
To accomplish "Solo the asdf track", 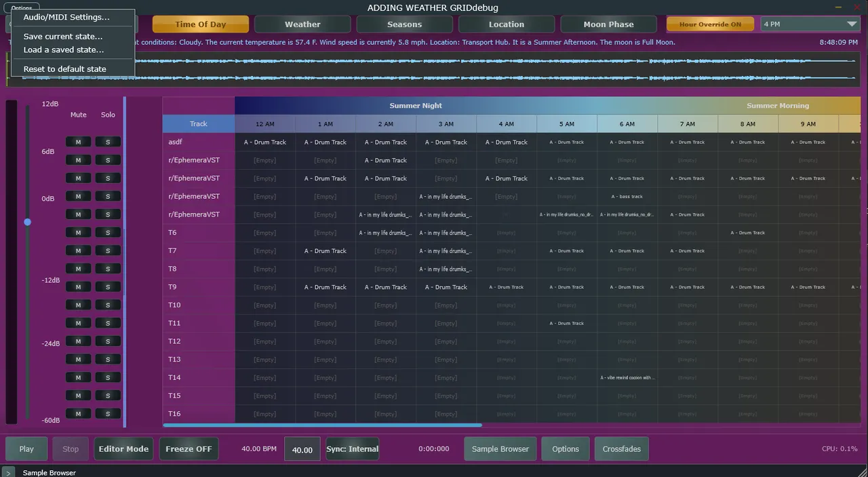I will pos(108,142).
